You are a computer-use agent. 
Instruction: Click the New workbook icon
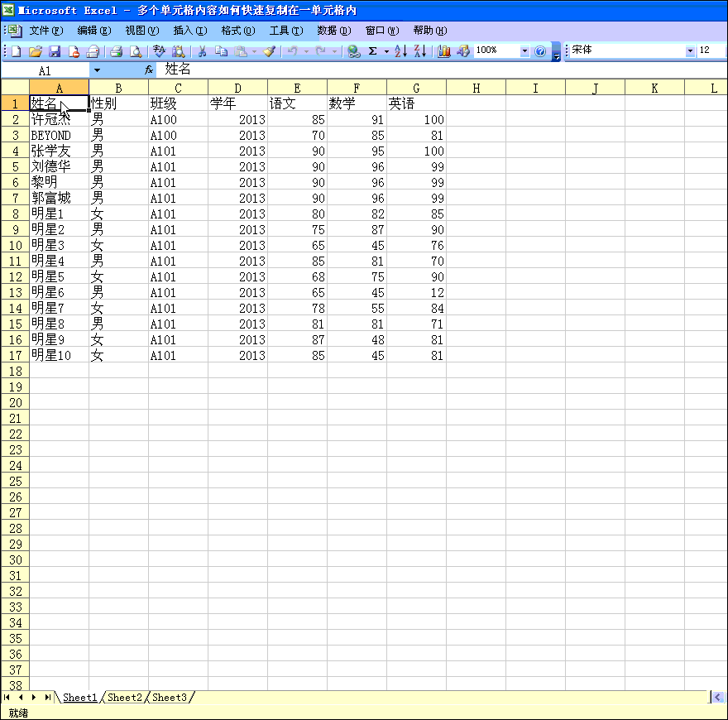coord(16,51)
